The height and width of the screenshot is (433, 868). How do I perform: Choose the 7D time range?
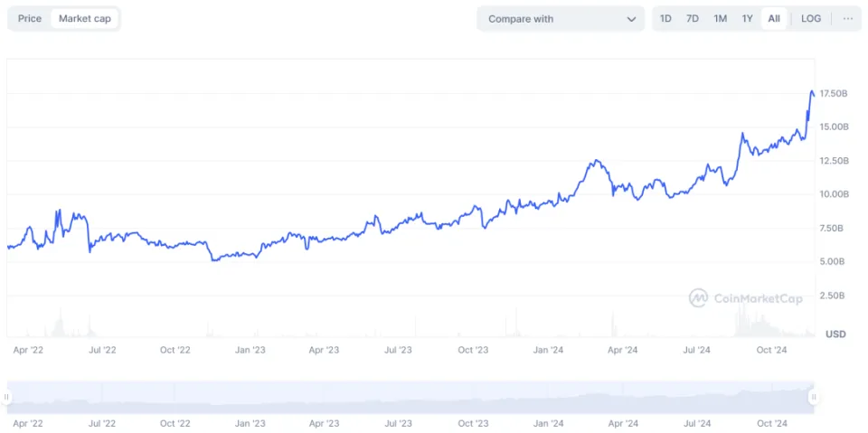coord(693,19)
